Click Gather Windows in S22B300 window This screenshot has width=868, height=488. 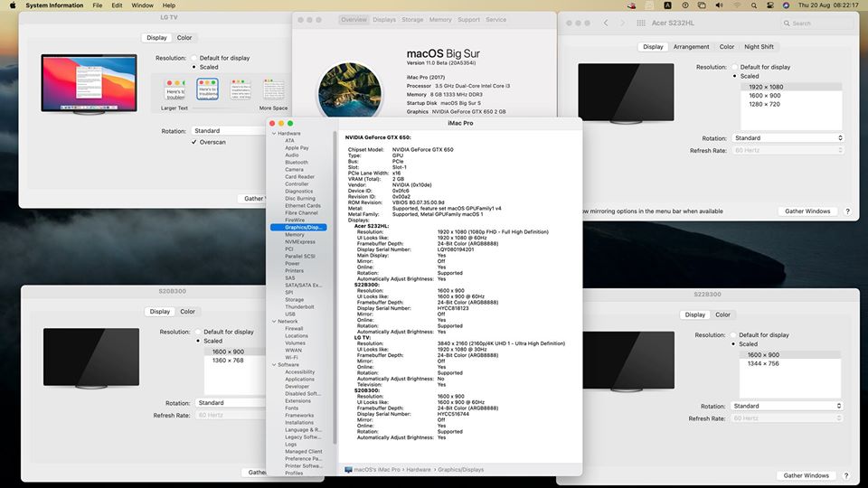[806, 475]
